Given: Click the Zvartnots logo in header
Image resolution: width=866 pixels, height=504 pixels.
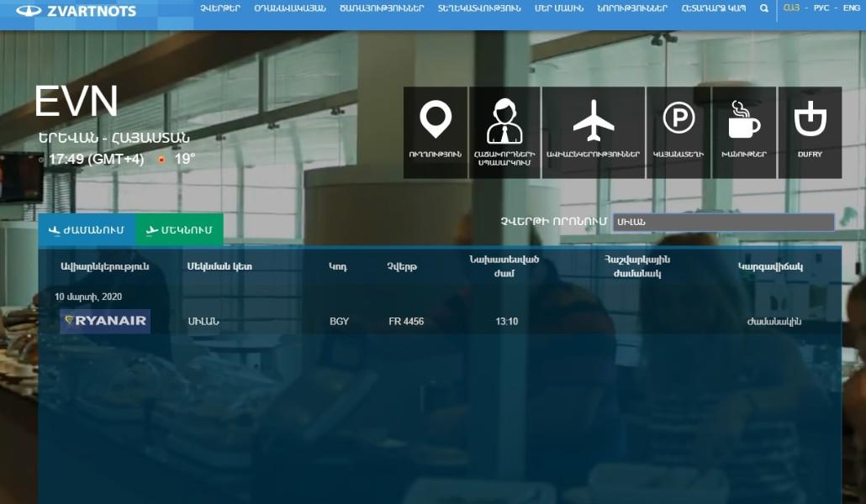Looking at the screenshot, I should pyautogui.click(x=76, y=11).
